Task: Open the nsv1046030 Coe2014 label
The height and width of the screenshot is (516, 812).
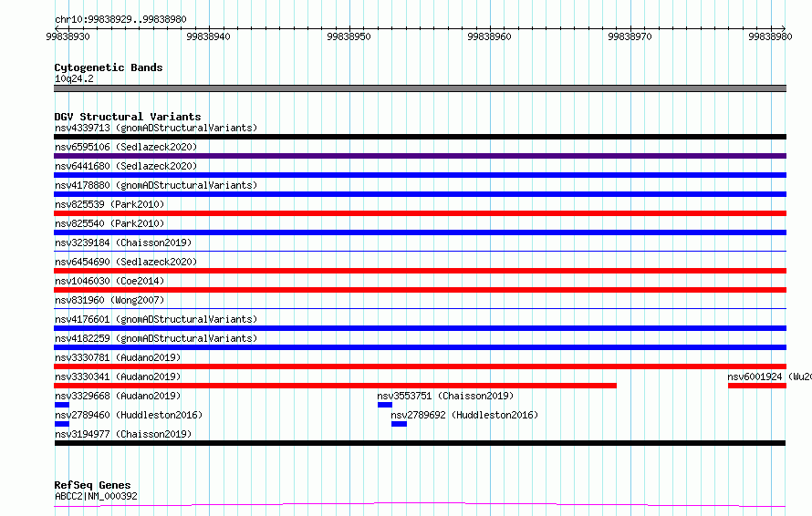Action: coord(109,281)
